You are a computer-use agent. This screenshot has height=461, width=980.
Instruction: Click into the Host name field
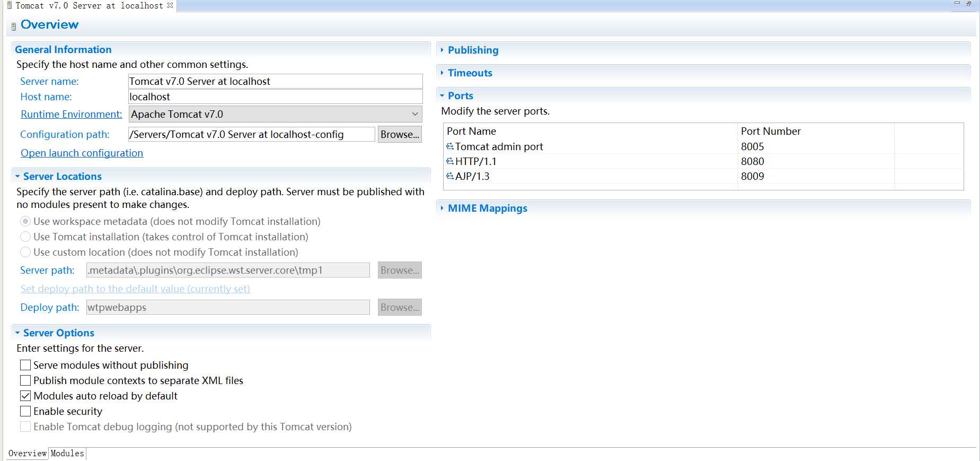pos(276,97)
